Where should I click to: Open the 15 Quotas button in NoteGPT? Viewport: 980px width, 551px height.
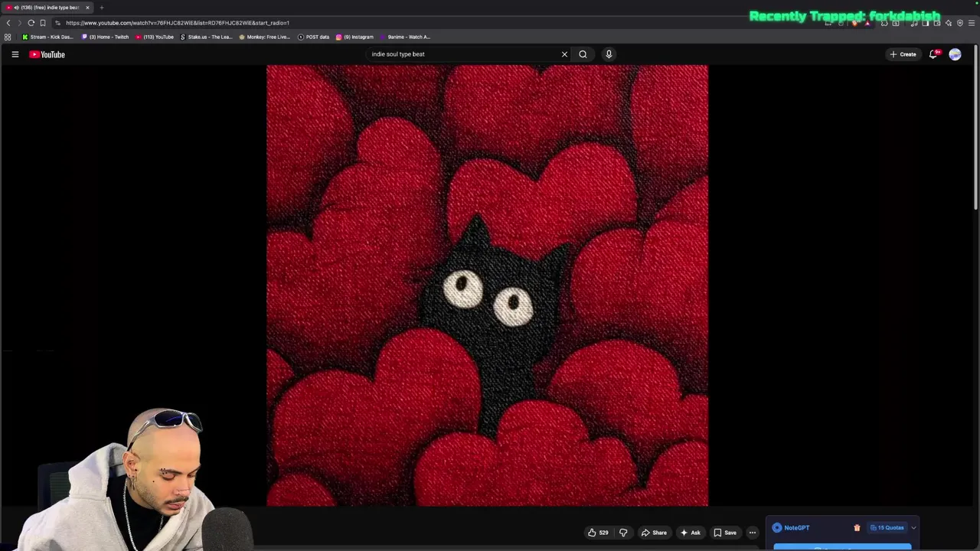pyautogui.click(x=887, y=527)
